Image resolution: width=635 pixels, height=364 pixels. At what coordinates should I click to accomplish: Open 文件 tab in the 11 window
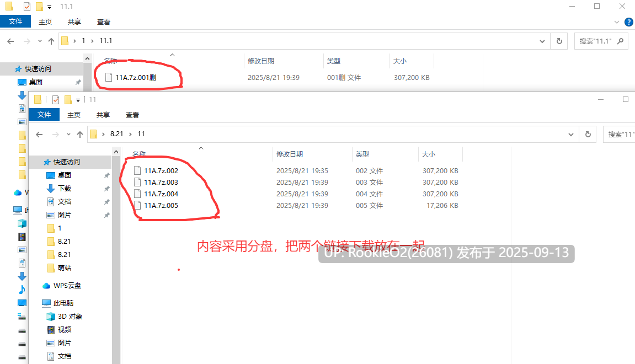pyautogui.click(x=44, y=115)
